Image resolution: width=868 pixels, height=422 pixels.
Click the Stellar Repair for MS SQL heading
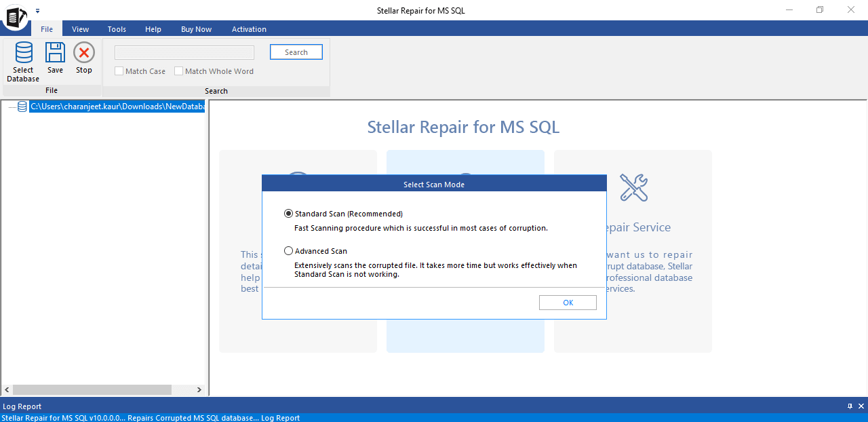463,127
